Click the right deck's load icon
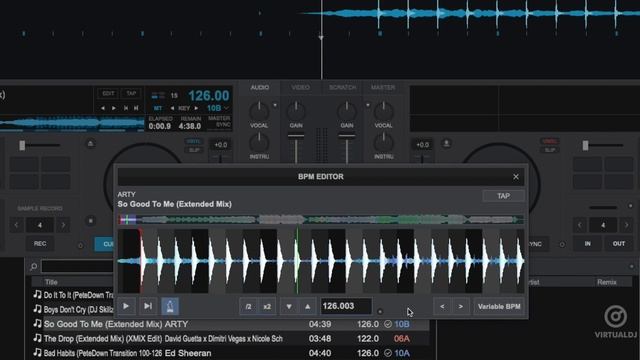Image resolution: width=640 pixels, height=360 pixels. pyautogui.click(x=447, y=144)
